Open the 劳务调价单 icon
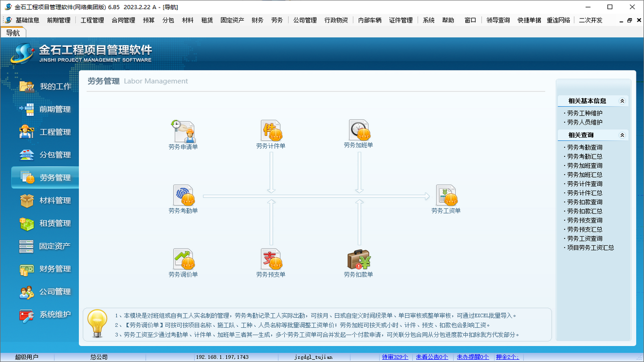 pos(183,259)
